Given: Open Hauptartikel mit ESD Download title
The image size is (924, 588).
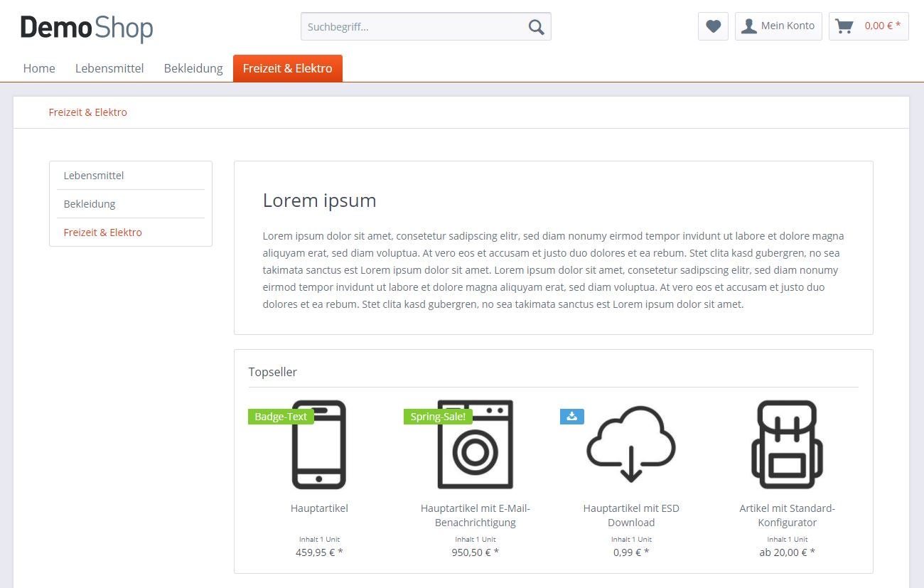Looking at the screenshot, I should tap(631, 515).
